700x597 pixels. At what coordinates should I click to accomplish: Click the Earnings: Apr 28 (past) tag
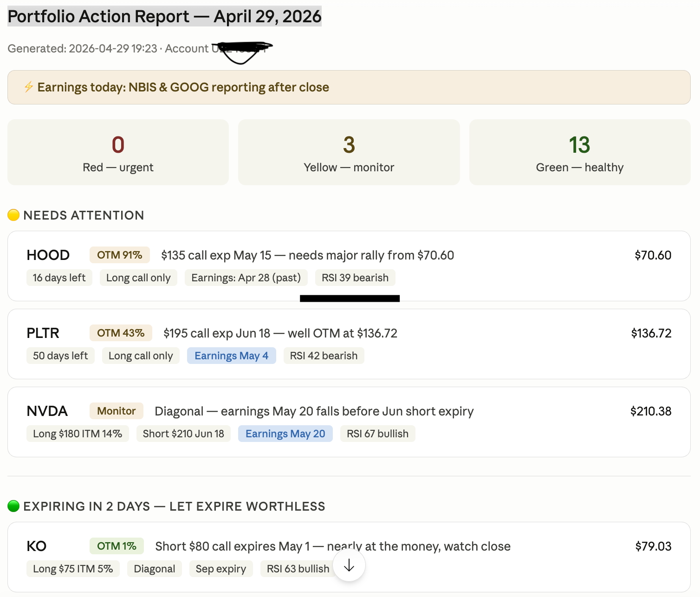click(246, 278)
